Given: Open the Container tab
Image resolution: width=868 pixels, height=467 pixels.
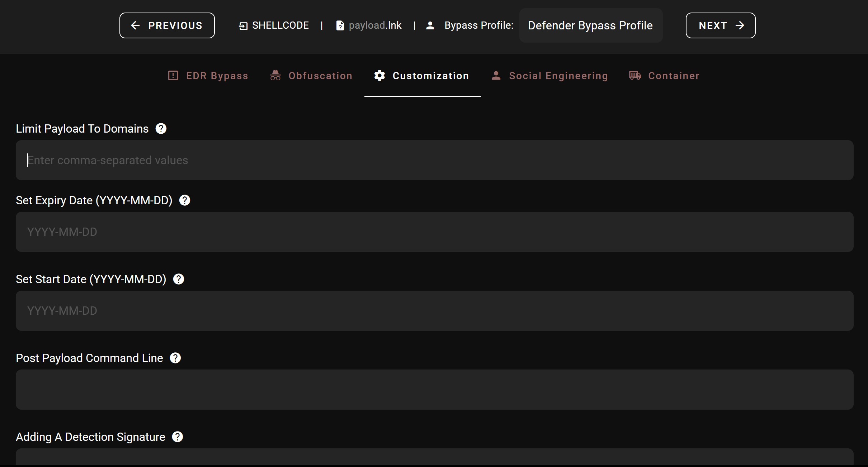Looking at the screenshot, I should coord(664,76).
